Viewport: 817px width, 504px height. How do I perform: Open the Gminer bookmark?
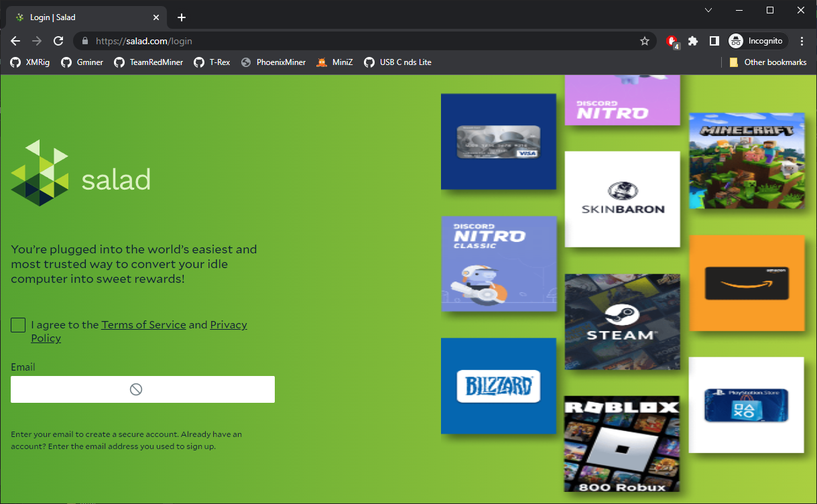82,62
